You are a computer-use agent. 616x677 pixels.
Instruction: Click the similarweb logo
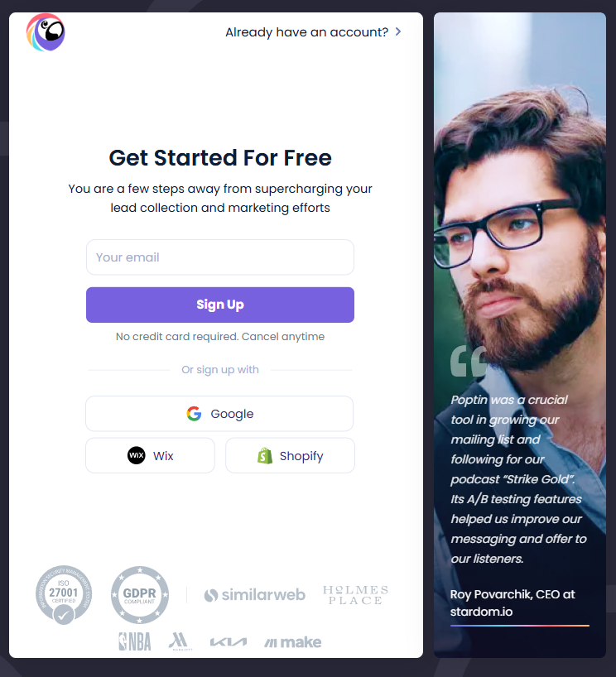coord(254,595)
